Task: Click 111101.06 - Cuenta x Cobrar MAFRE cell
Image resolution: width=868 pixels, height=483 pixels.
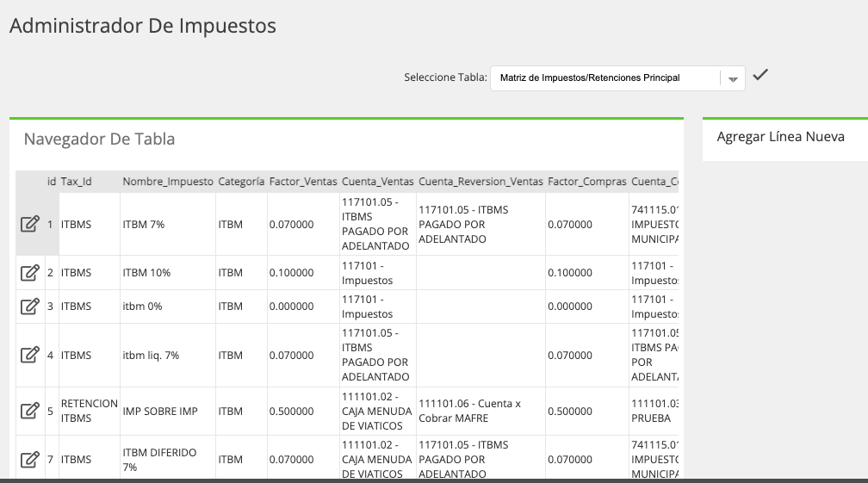Action: (x=480, y=411)
